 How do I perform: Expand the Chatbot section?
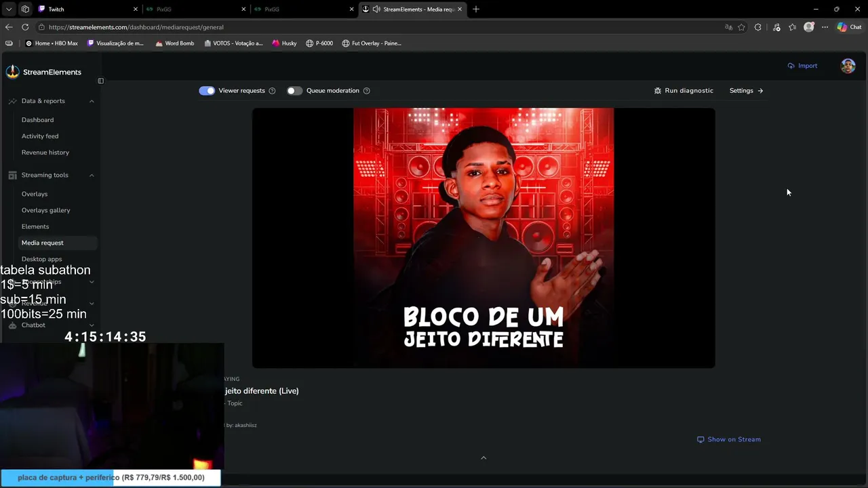click(92, 325)
